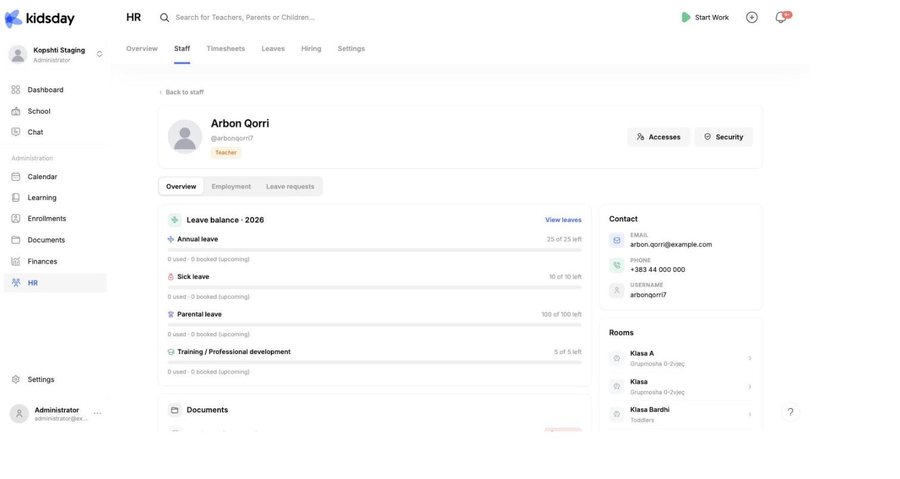The image size is (900, 479).
Task: Open the Administrator more options menu
Action: coord(98,414)
